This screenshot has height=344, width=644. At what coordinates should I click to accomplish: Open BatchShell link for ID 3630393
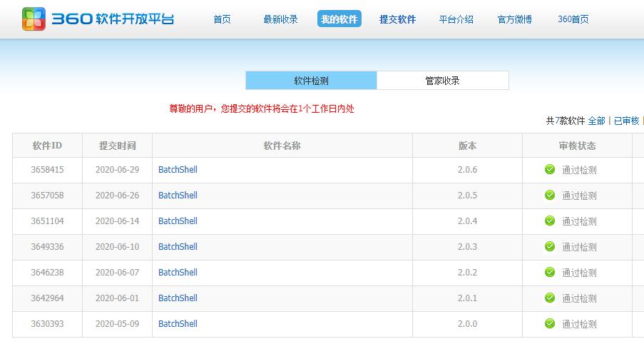(178, 323)
